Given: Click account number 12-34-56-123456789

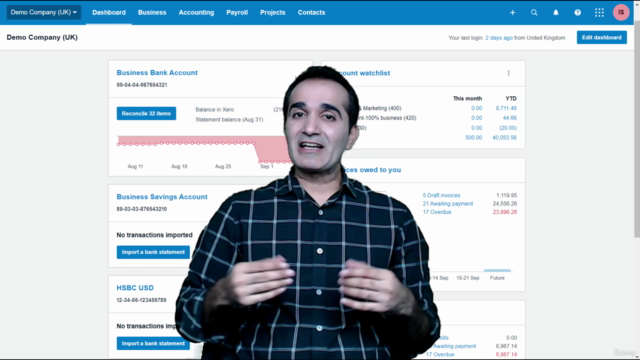Looking at the screenshot, I should [142, 300].
